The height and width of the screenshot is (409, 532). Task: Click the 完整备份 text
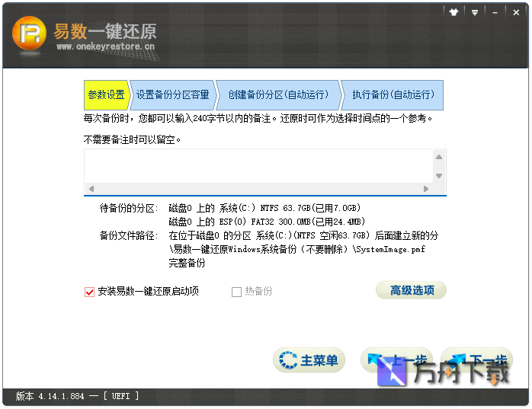[187, 264]
